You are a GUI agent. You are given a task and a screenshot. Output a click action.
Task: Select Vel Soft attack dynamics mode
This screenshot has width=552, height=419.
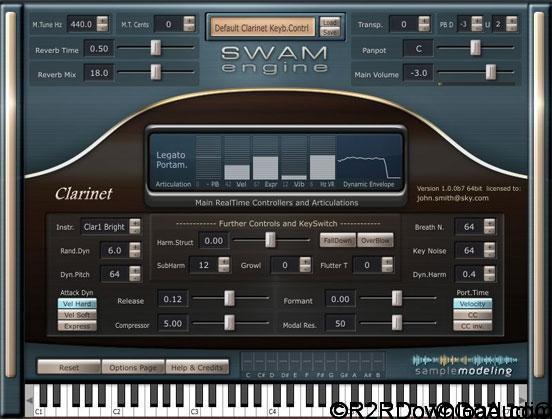77,315
